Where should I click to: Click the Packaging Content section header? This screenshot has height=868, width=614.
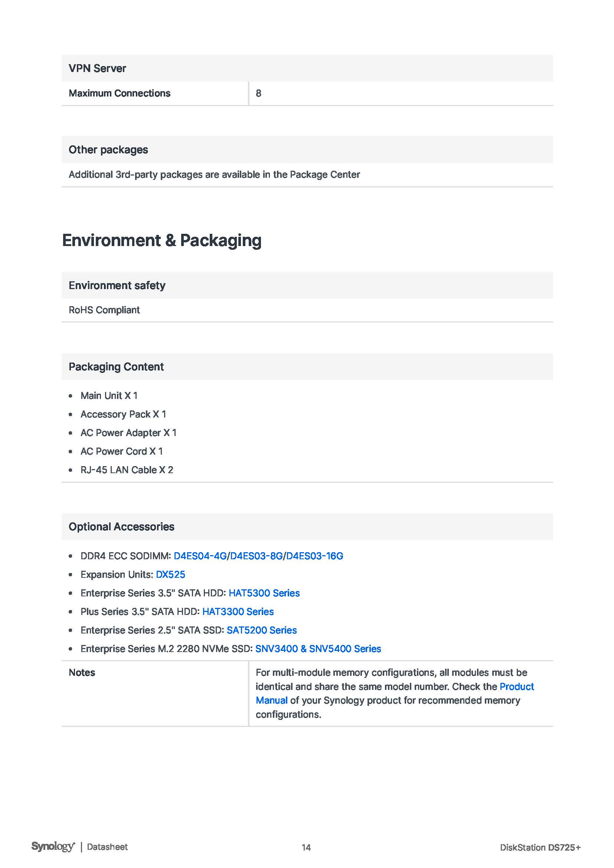tap(116, 367)
